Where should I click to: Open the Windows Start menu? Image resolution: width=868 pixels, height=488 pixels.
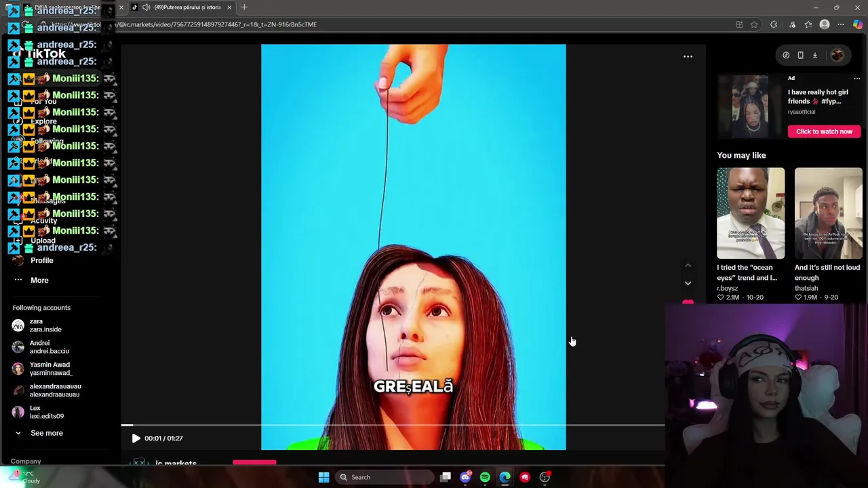[323, 477]
